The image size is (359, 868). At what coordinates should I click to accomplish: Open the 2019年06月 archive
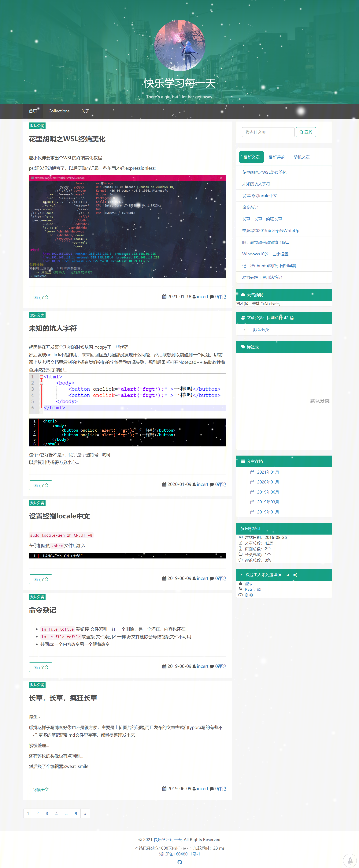pyautogui.click(x=268, y=492)
